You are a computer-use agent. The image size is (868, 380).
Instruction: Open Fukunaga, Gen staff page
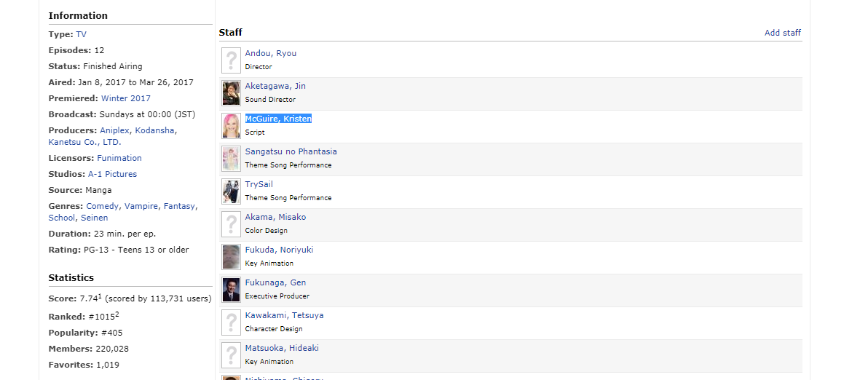coord(275,282)
